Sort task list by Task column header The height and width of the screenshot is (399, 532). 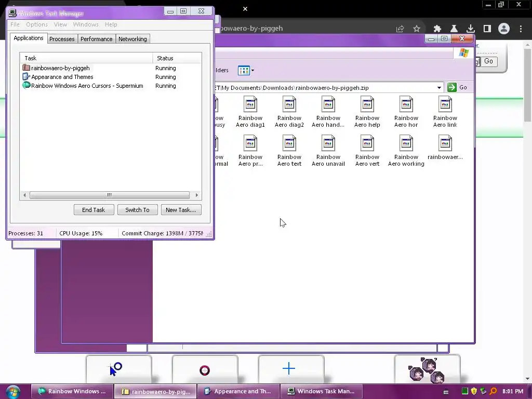pyautogui.click(x=86, y=58)
